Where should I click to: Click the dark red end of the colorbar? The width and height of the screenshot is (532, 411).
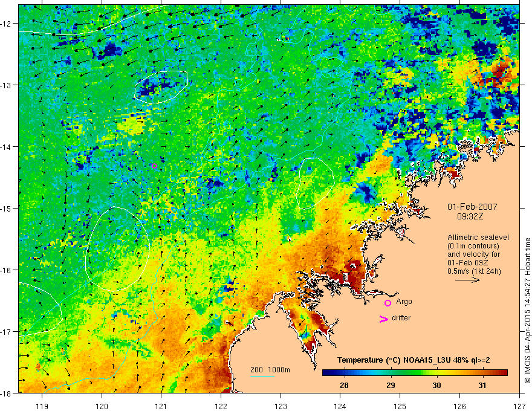click(505, 373)
